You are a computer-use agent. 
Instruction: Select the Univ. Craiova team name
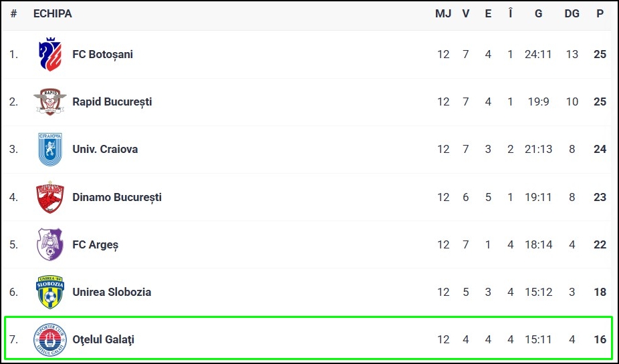coord(105,149)
